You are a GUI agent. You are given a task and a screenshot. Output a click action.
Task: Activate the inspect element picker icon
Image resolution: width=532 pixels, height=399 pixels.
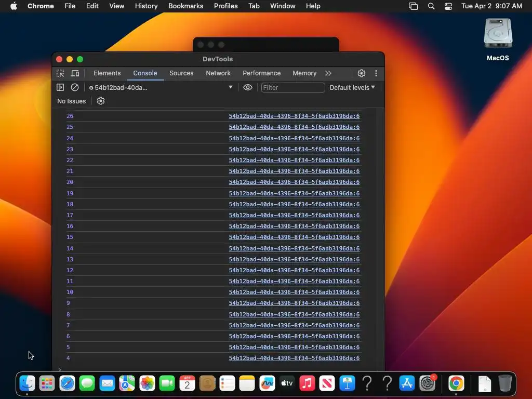60,73
